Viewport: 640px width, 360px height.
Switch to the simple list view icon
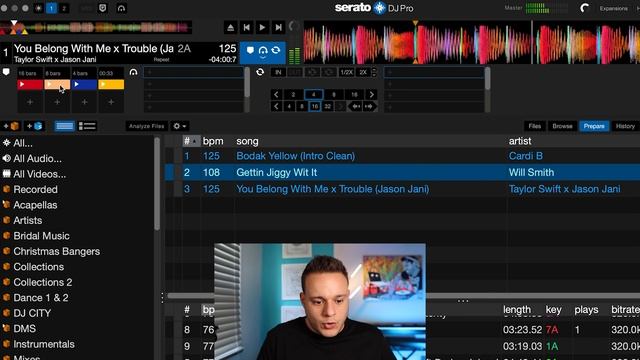[64, 126]
